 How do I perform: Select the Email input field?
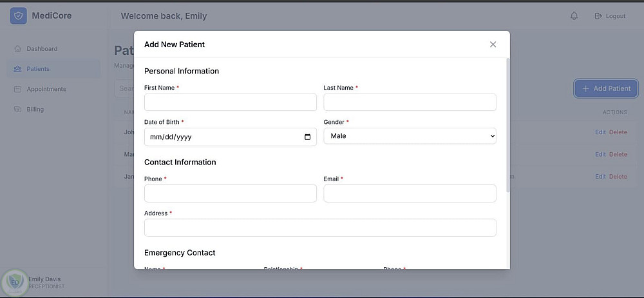pos(410,194)
